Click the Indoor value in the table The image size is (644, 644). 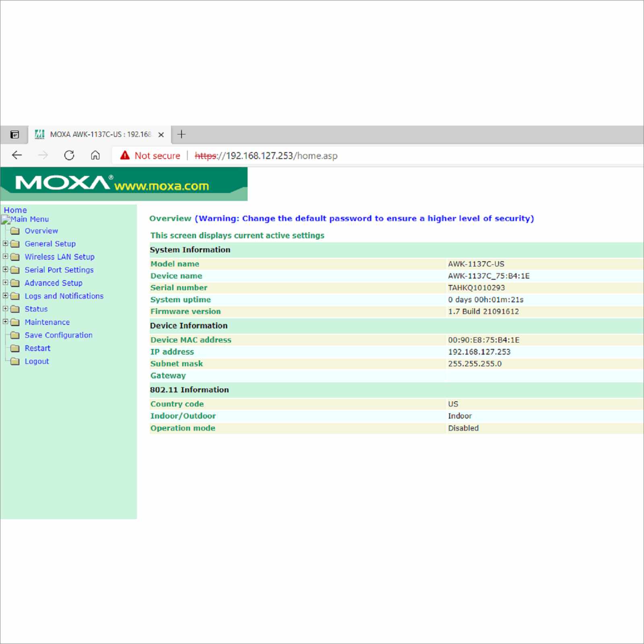pyautogui.click(x=460, y=416)
